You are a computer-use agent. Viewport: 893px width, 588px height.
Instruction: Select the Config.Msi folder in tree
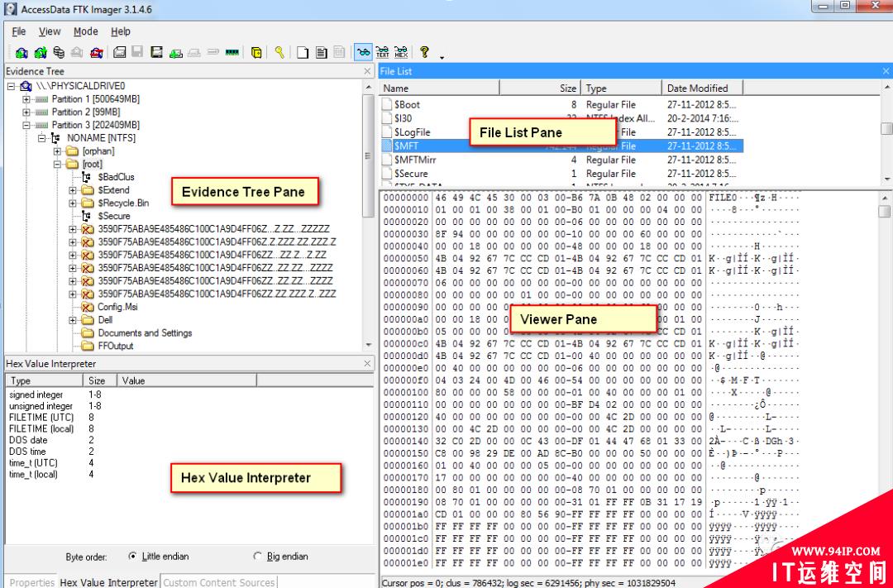[117, 307]
